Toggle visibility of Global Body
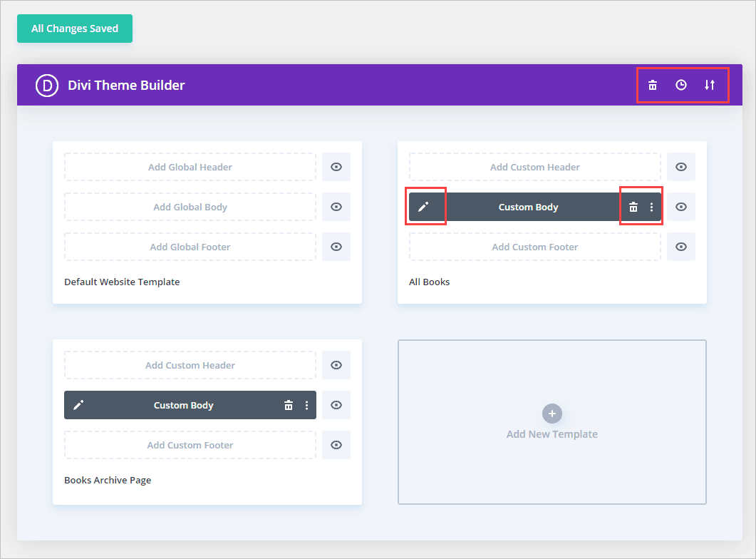Image resolution: width=756 pixels, height=559 pixels. 336,207
